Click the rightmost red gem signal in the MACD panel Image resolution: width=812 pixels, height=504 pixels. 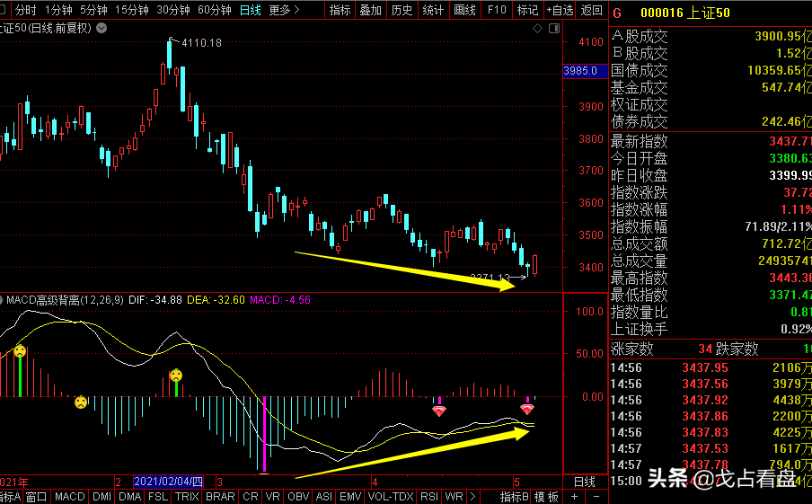point(527,409)
